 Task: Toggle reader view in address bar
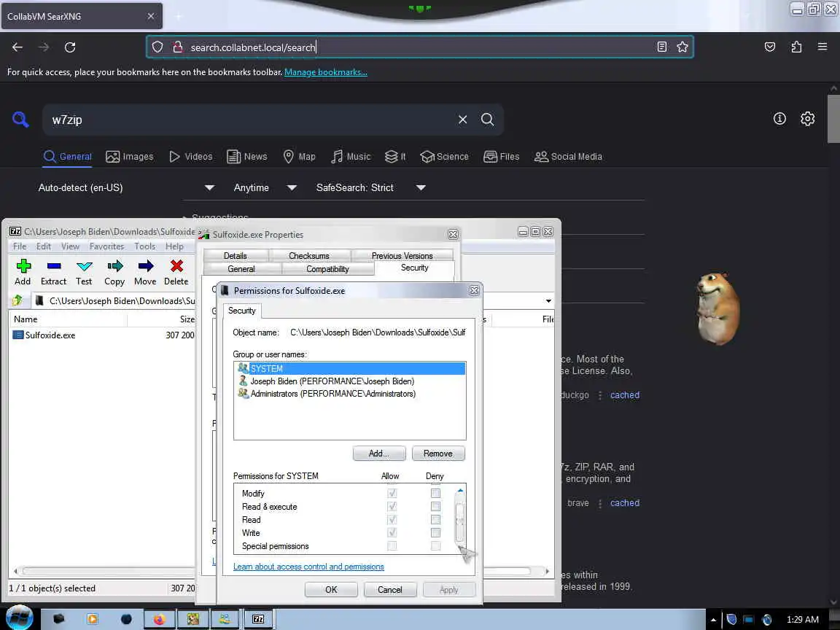click(x=662, y=47)
